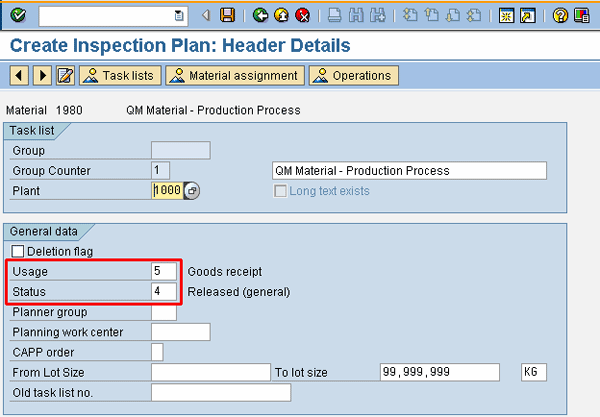Select the Status input field
This screenshot has height=417, width=600.
(164, 292)
